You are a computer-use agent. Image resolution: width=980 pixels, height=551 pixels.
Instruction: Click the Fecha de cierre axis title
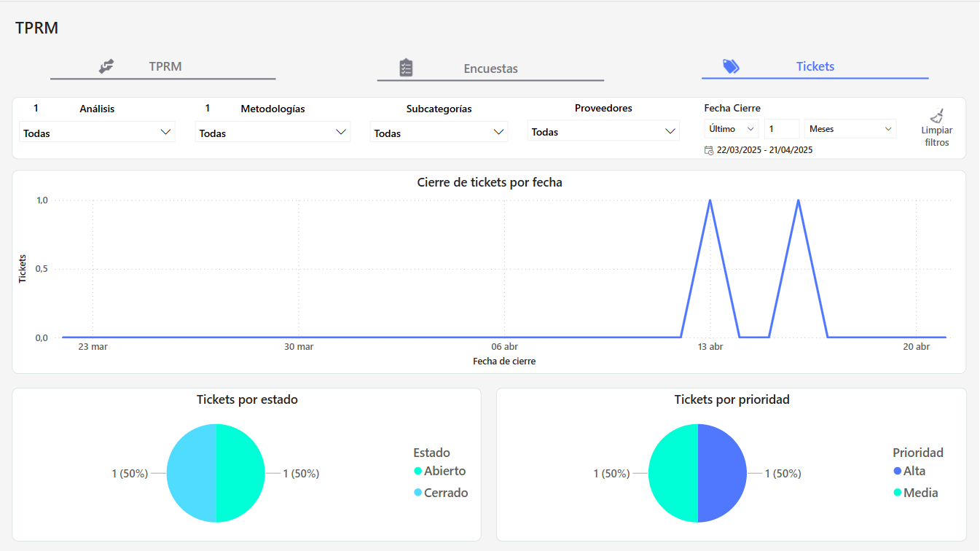[x=504, y=362]
